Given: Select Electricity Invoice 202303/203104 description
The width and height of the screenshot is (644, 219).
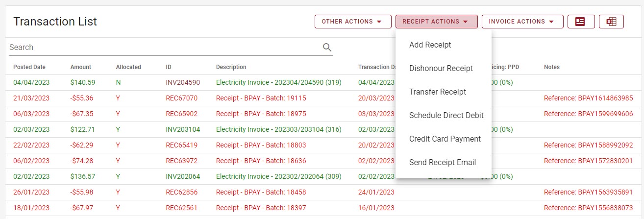Looking at the screenshot, I should [278, 130].
